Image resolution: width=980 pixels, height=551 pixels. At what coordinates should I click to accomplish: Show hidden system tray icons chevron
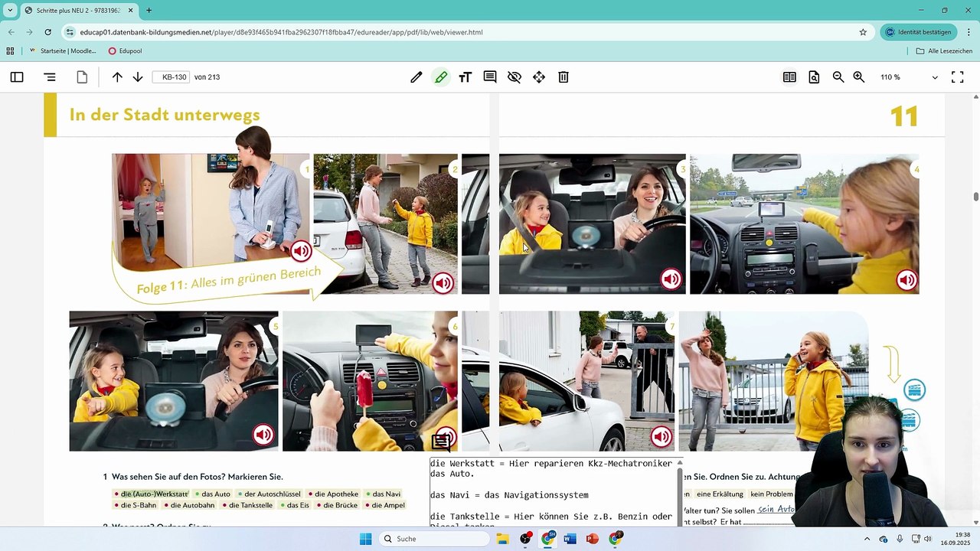tap(867, 539)
